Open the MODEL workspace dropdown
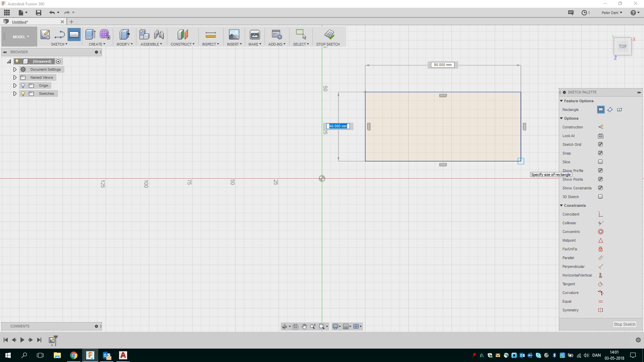Image resolution: width=644 pixels, height=362 pixels. click(21, 37)
